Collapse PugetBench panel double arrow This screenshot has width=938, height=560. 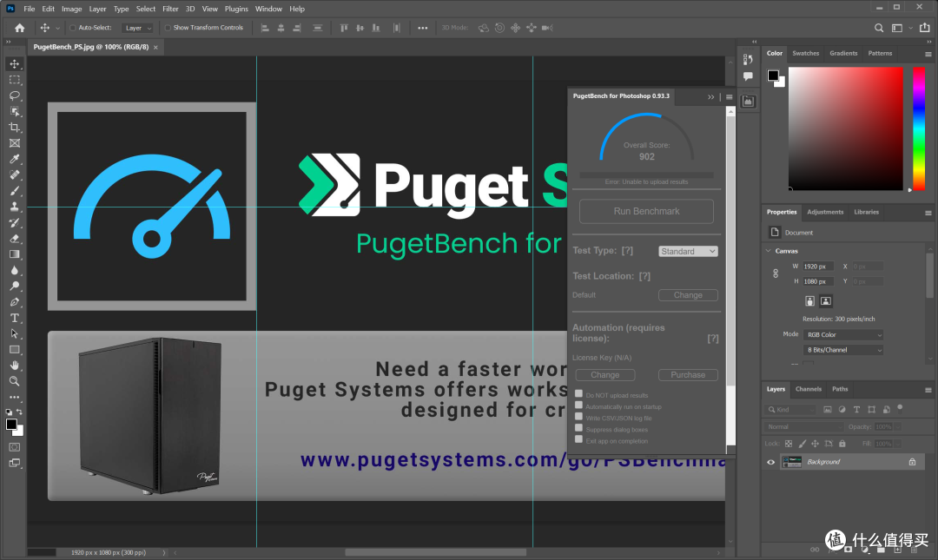coord(710,97)
